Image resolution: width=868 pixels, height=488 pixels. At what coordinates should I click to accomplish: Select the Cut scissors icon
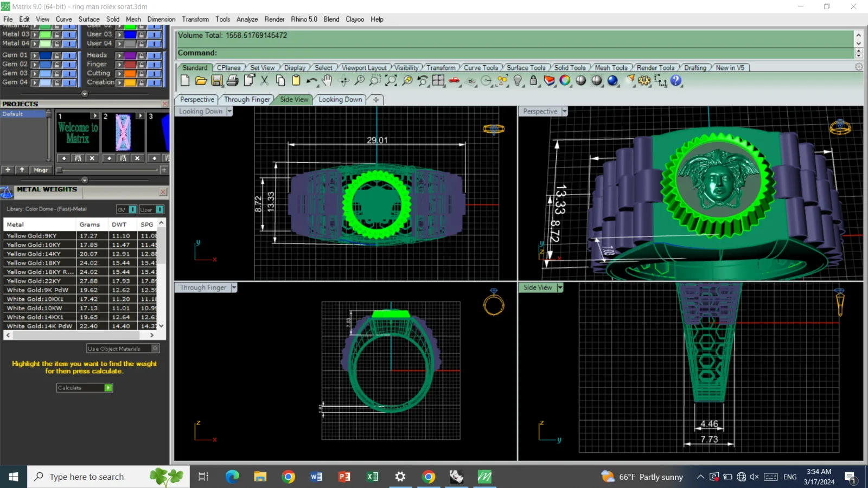(x=265, y=81)
